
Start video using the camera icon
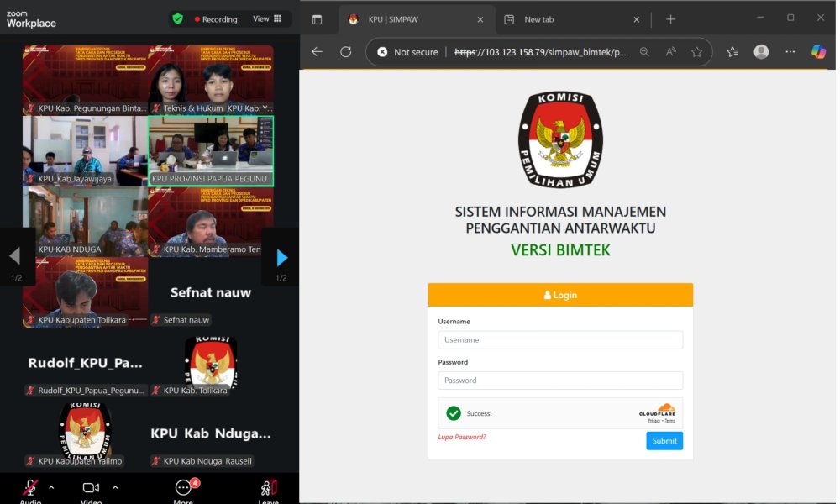(x=91, y=488)
